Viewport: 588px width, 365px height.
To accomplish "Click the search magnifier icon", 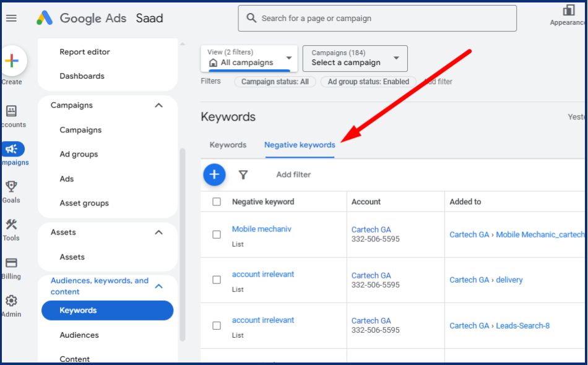I will click(251, 18).
